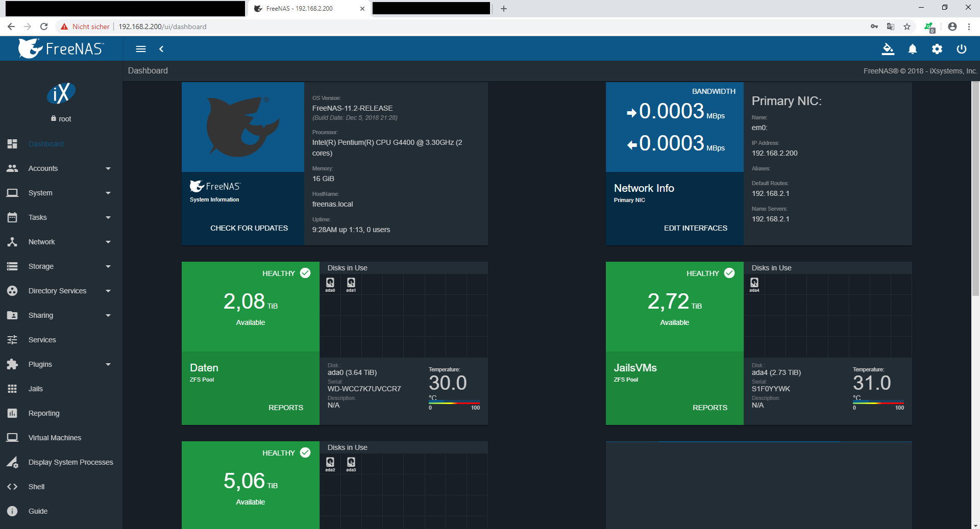Click the ada4 temperature gauge bar
Image resolution: width=980 pixels, height=529 pixels.
(x=878, y=403)
